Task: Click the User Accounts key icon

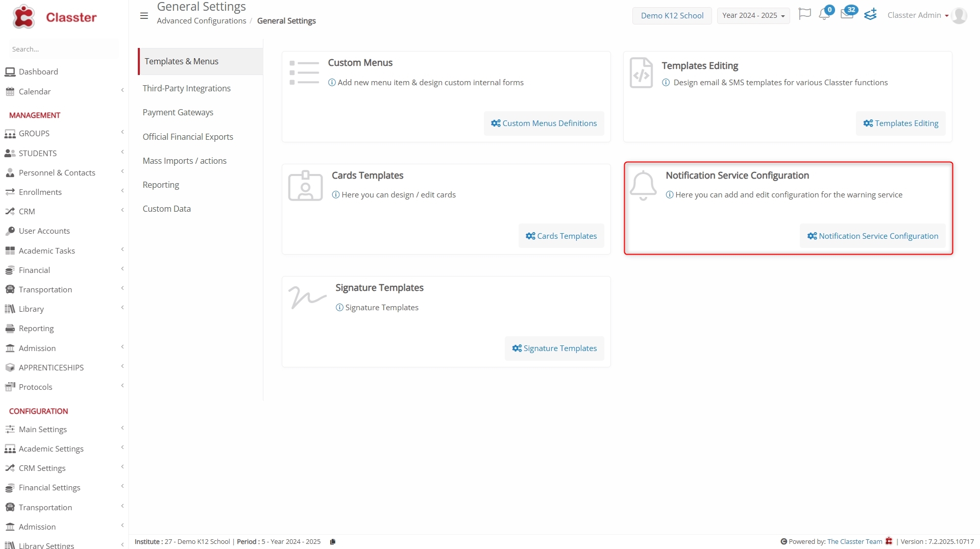Action: [10, 231]
